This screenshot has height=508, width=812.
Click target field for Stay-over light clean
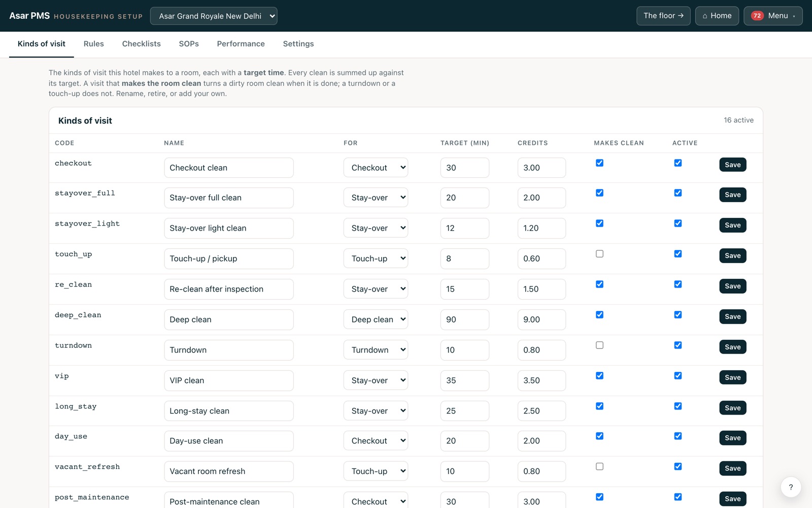(x=464, y=228)
